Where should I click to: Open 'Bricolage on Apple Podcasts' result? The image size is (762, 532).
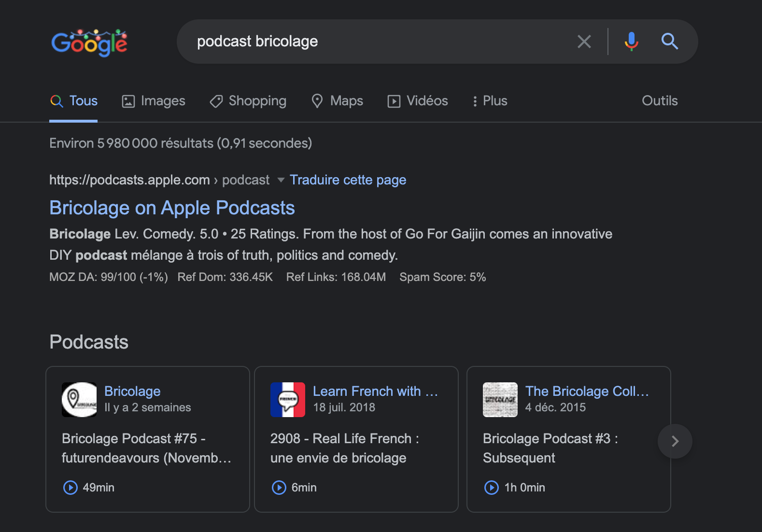[x=172, y=208]
